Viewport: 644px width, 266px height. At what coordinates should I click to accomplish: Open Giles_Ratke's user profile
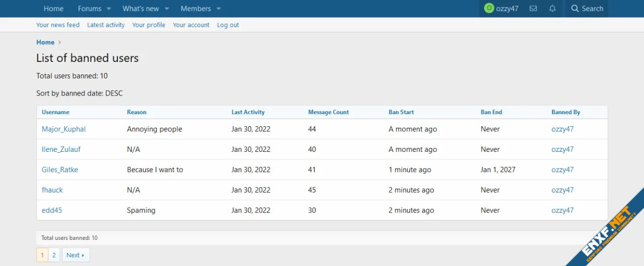(x=60, y=170)
